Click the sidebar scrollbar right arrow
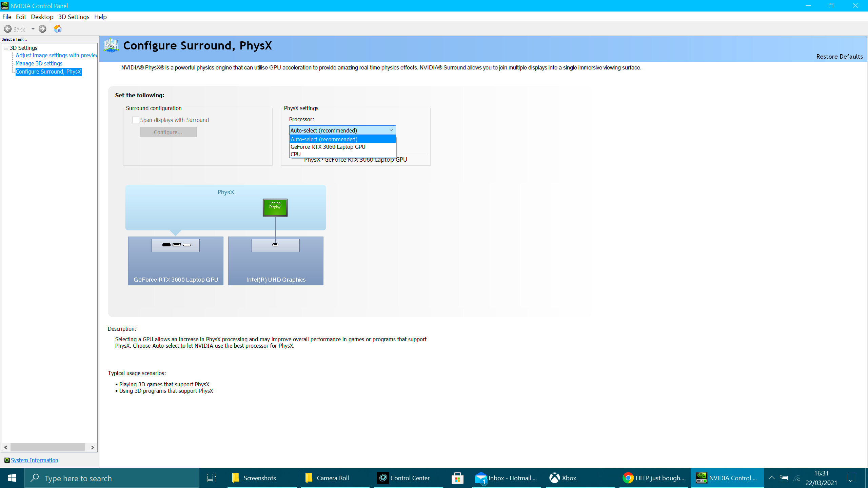This screenshot has width=868, height=488. coord(92,447)
